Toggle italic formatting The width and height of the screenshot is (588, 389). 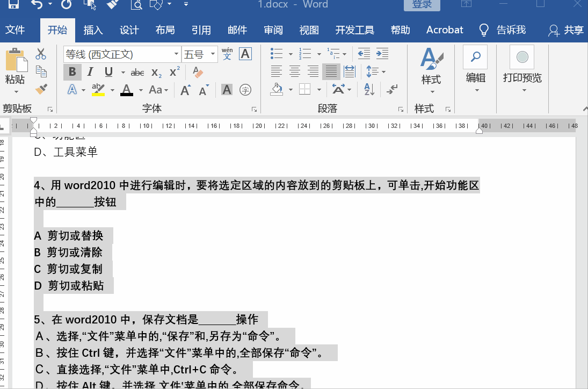click(x=90, y=71)
